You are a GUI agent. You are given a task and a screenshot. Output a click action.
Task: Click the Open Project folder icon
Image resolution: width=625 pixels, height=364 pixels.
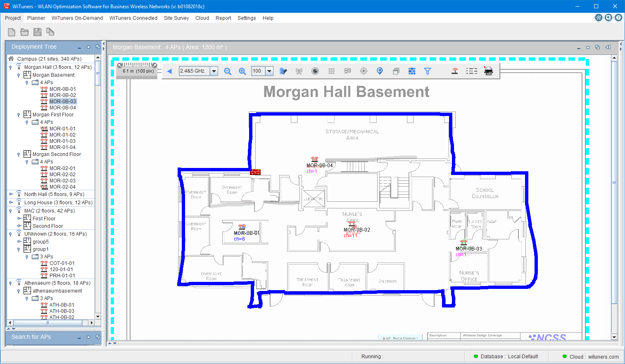tap(24, 32)
